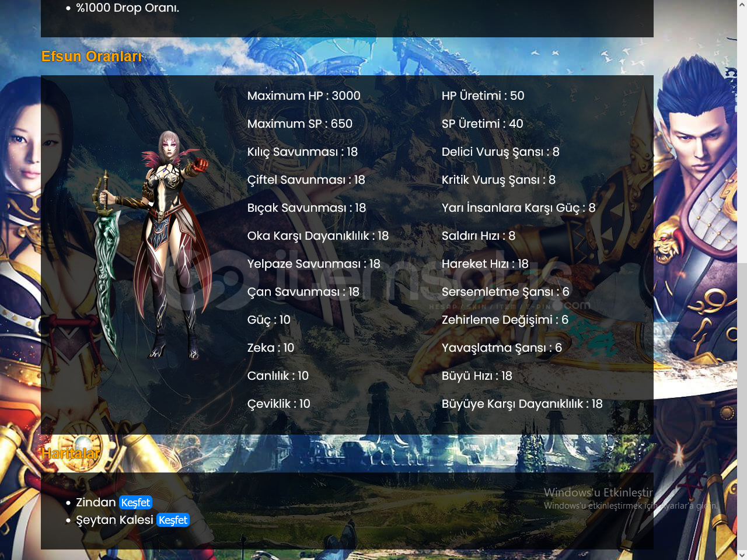Viewport: 747px width, 560px height.
Task: Click the Keşfet button next to Şeytan Kalesi
Action: (173, 520)
